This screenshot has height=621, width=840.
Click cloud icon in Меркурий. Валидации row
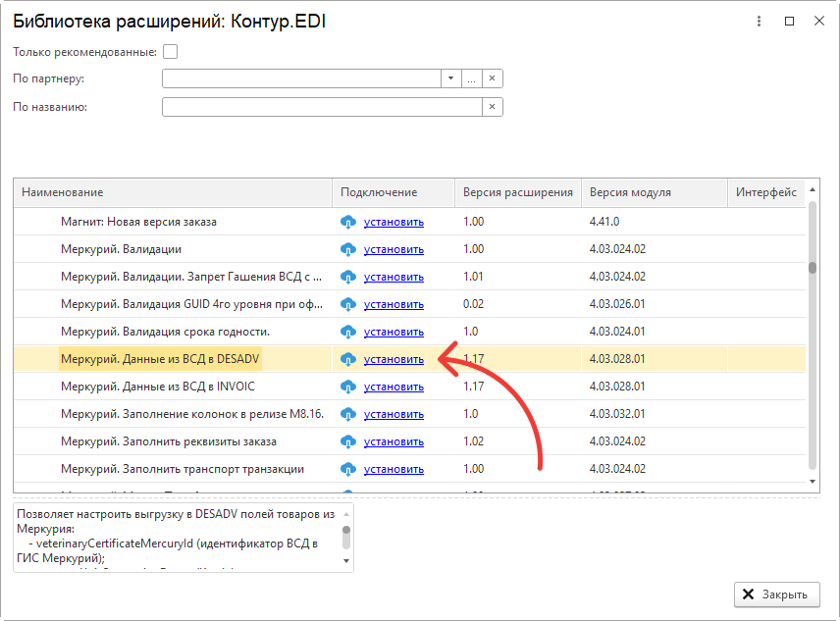(348, 249)
